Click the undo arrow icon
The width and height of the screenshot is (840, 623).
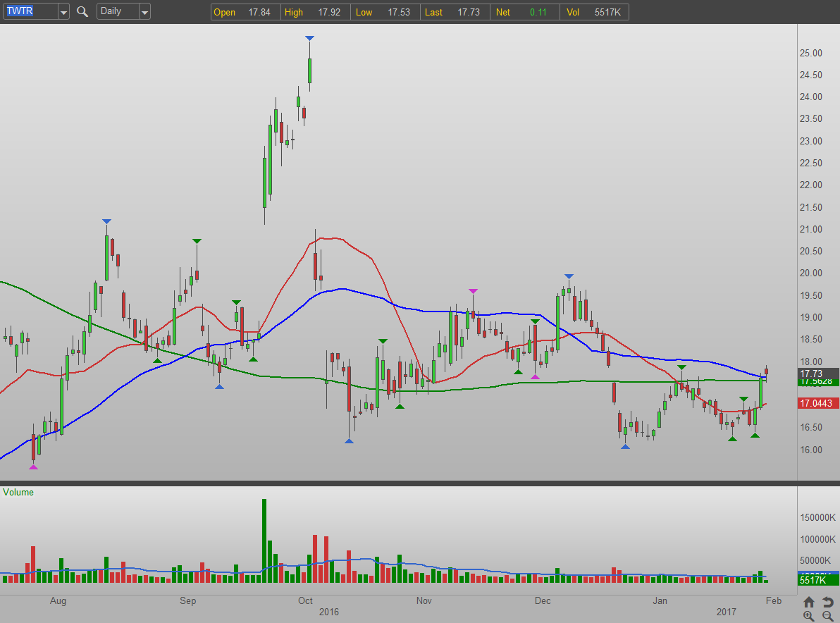828,602
